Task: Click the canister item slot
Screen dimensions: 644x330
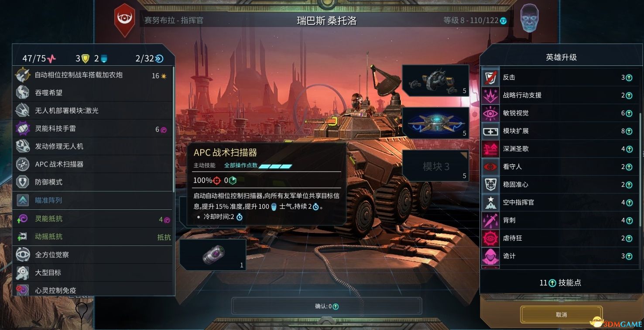Action: click(x=213, y=255)
